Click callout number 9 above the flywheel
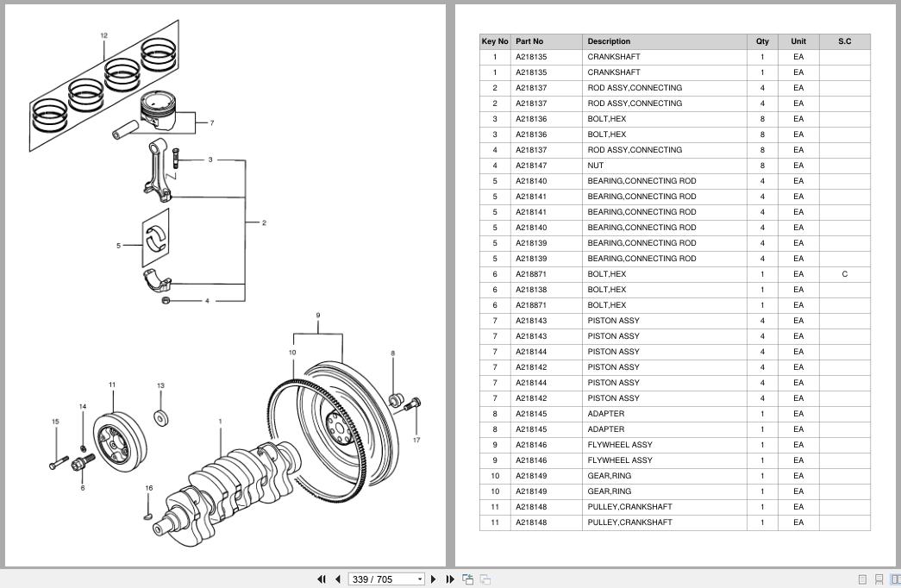901x588 pixels. pyautogui.click(x=318, y=316)
